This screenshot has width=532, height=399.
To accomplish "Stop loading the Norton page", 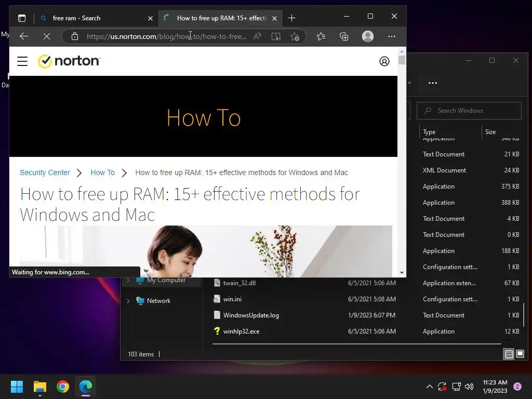I will 47,36.
